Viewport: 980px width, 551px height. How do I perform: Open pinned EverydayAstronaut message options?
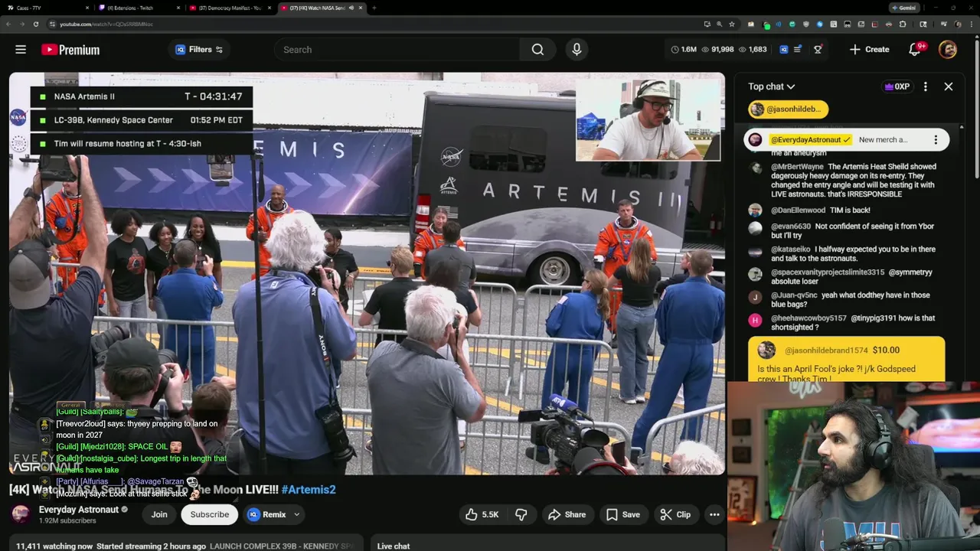click(x=935, y=140)
